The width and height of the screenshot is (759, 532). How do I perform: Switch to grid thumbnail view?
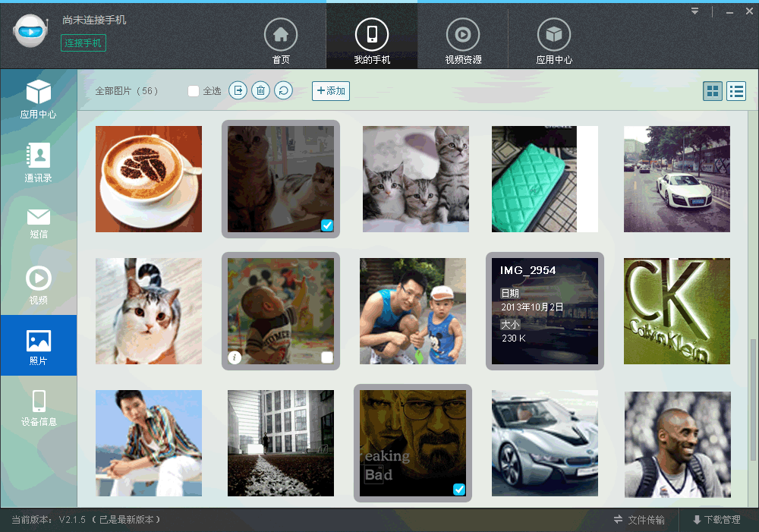coord(713,92)
